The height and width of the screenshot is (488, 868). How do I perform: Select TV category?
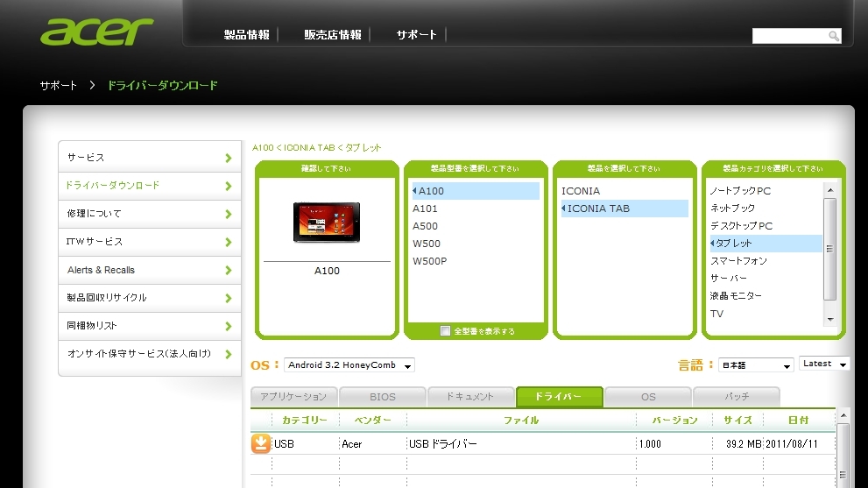click(716, 314)
